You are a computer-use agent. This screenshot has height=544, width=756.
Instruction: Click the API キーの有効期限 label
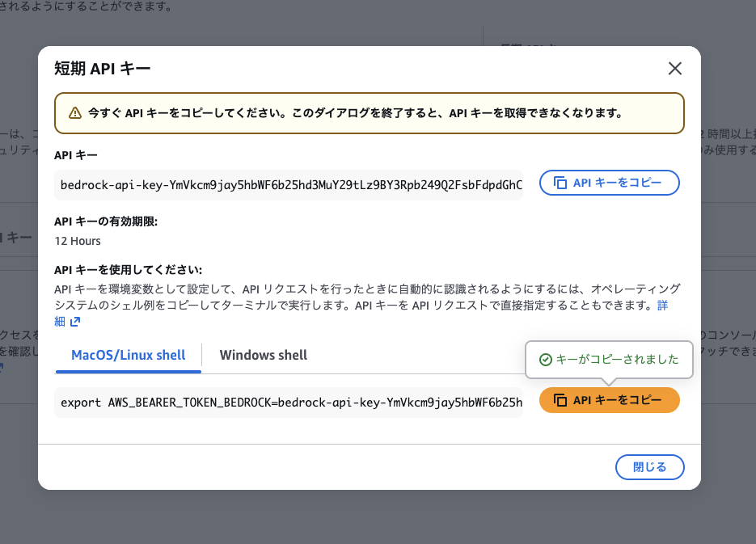tap(106, 221)
